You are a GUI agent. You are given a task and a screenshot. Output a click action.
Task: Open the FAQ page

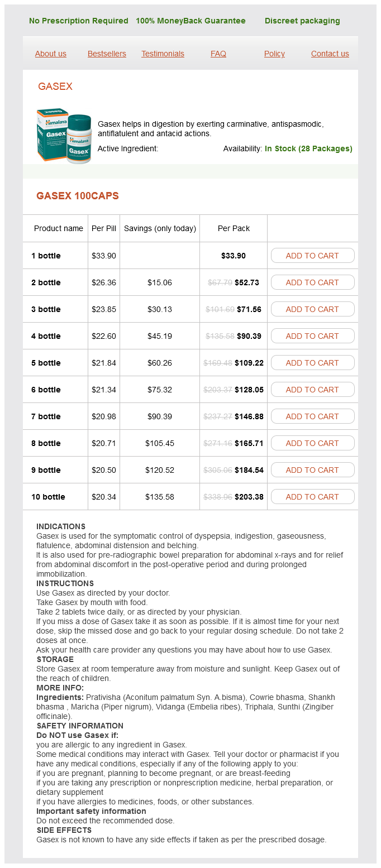(218, 54)
